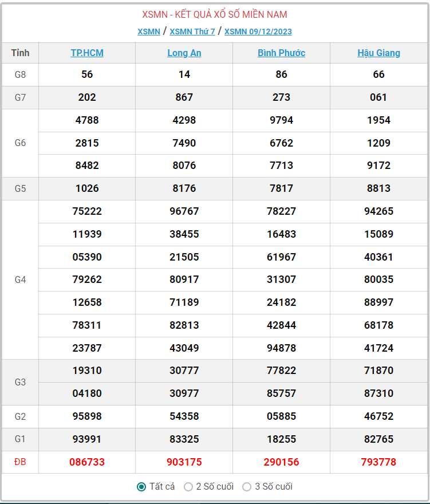430x504 pixels.
Task: Click TP.HCM first prize number 93991
Action: tap(87, 439)
